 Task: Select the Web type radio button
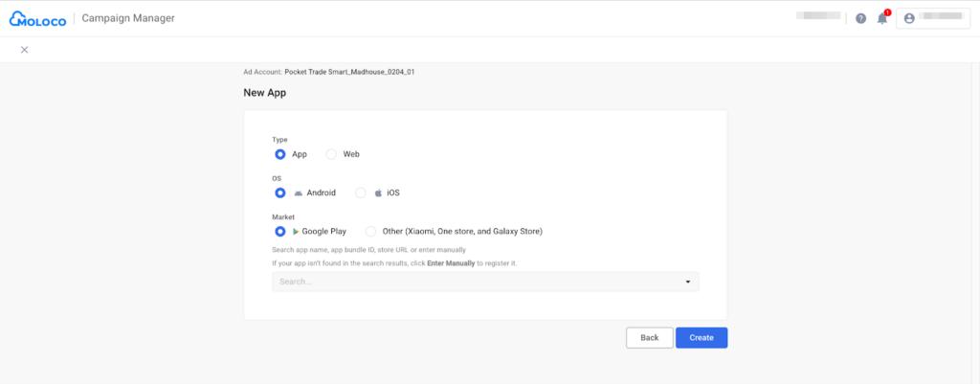(x=332, y=153)
